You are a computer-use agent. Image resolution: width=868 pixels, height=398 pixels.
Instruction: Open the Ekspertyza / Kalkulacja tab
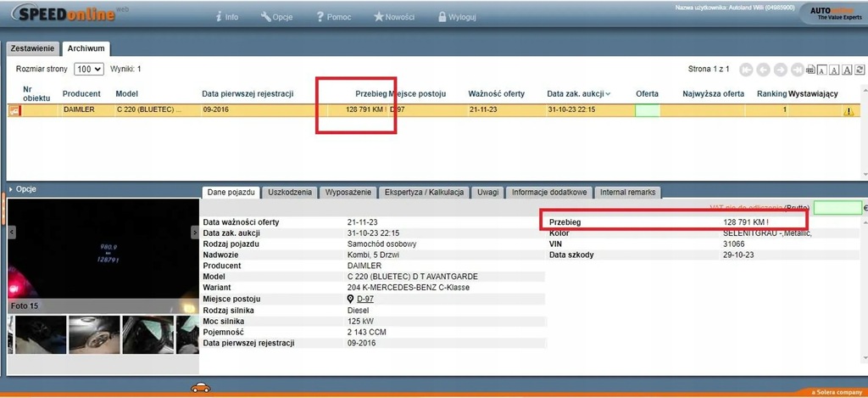coord(424,193)
